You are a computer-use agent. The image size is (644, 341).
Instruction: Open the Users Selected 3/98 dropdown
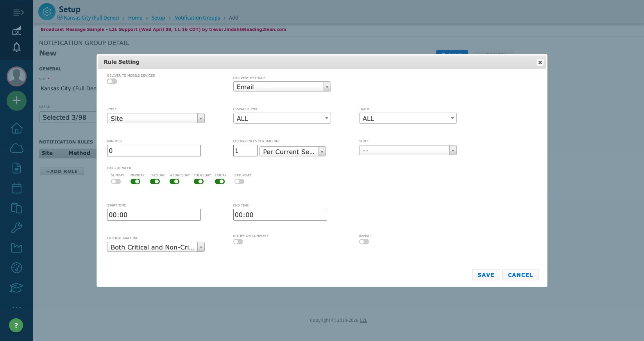[68, 117]
